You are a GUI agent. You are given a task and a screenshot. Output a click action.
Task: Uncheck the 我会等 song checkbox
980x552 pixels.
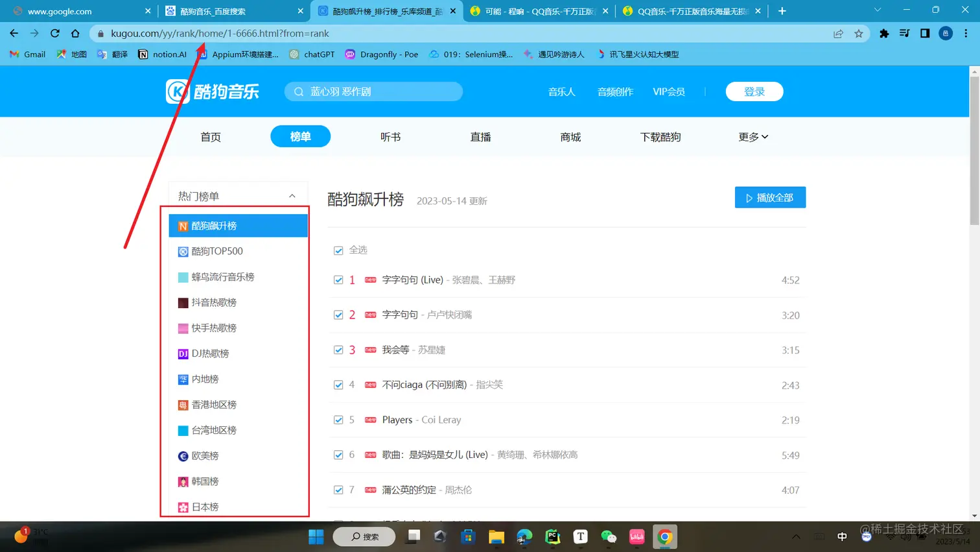(338, 350)
